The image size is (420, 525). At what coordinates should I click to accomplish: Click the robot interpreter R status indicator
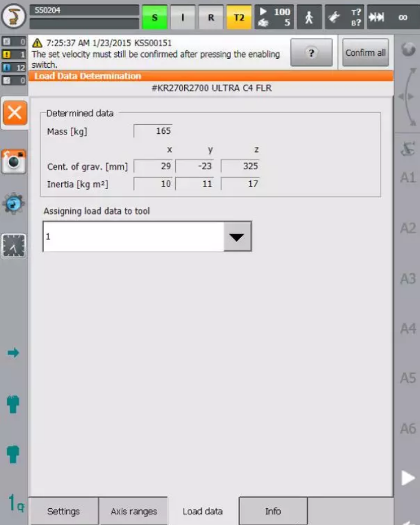coord(211,17)
